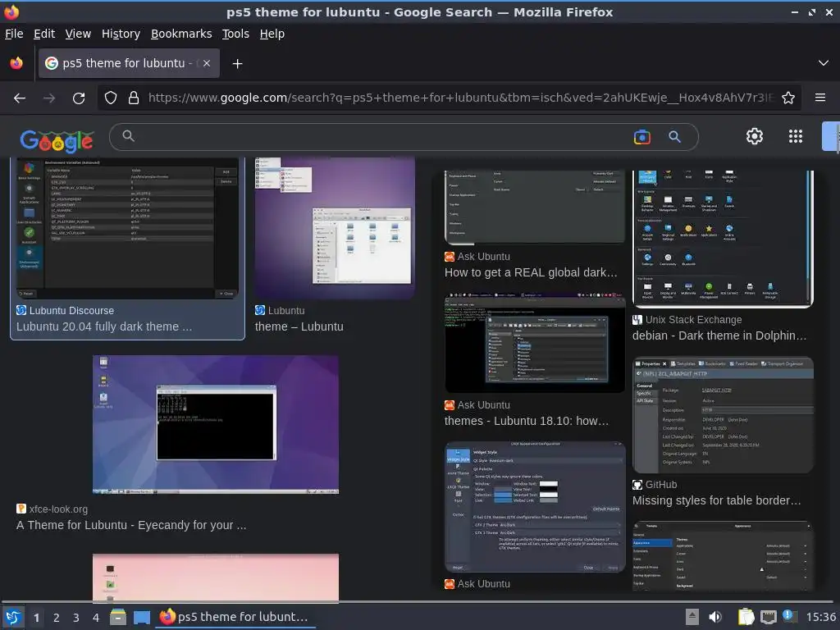View site security padlock info
Image resolution: width=840 pixels, height=630 pixels.
[134, 98]
